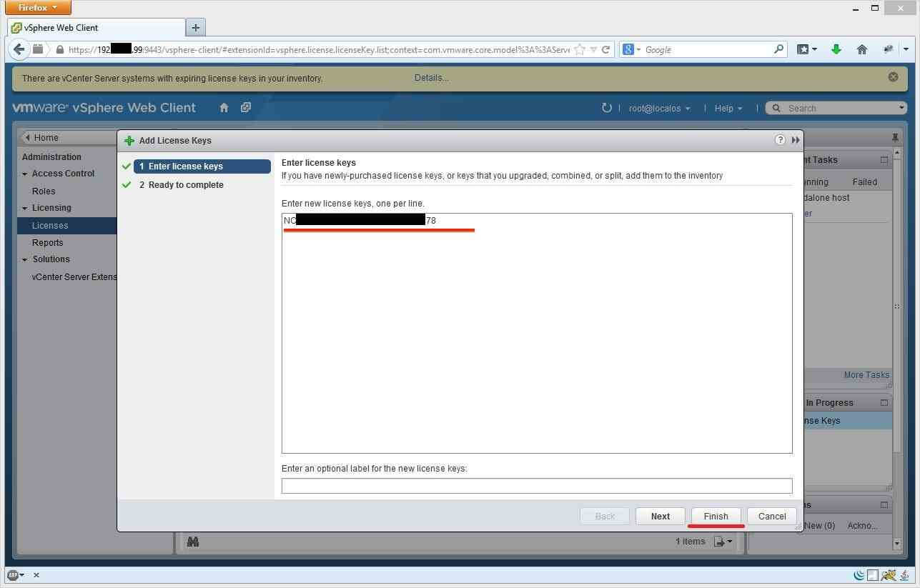Go back to the previous page
920x588 pixels.
coord(19,49)
